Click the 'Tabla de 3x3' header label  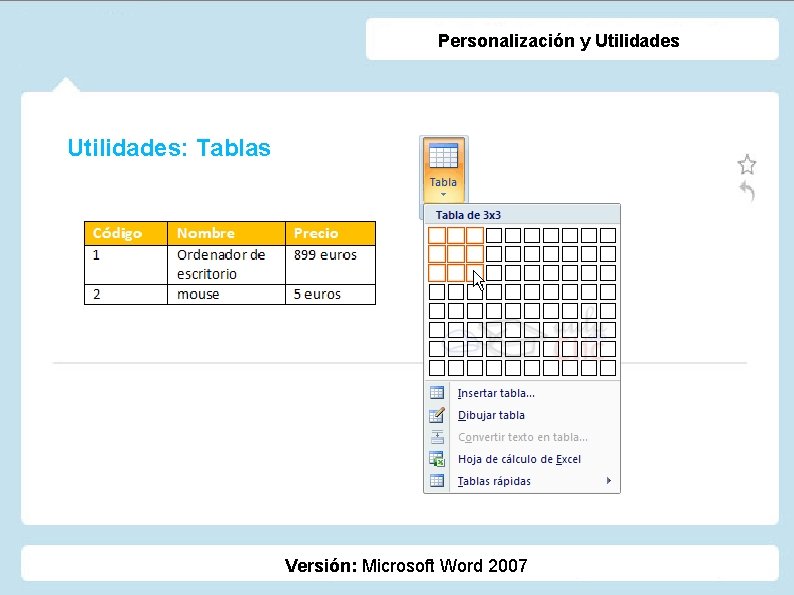pyautogui.click(x=468, y=215)
